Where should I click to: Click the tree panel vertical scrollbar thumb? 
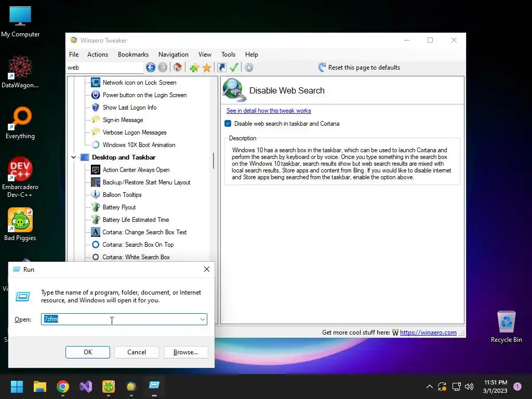pyautogui.click(x=214, y=161)
